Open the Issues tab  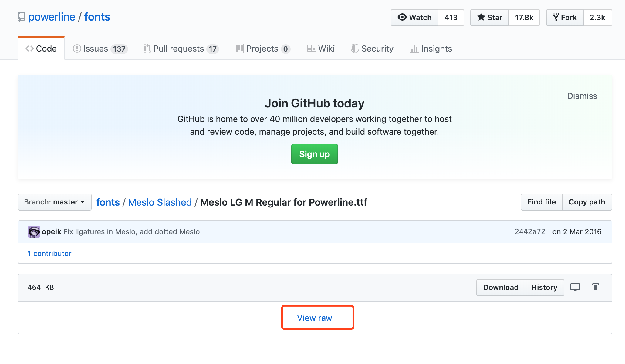click(100, 49)
